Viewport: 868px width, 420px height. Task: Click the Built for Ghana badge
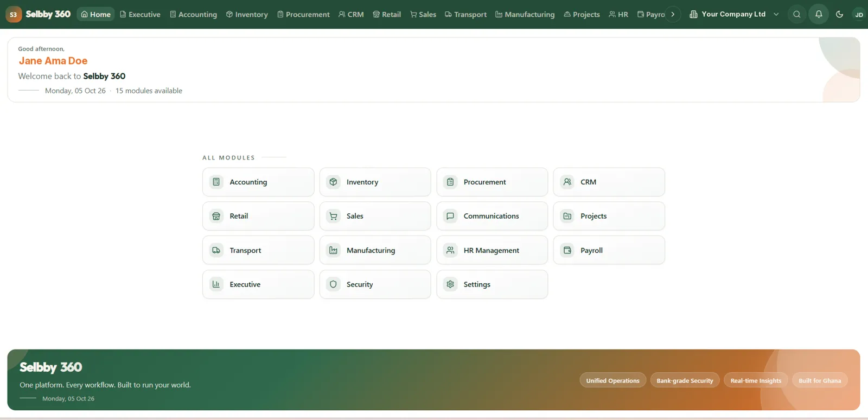tap(820, 380)
